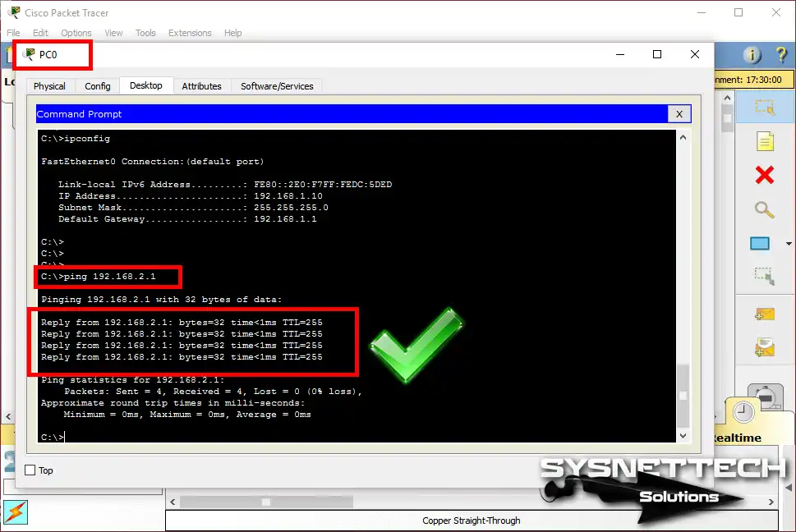This screenshot has width=796, height=532.
Task: Switch to Realtime mode clock icon
Action: (x=743, y=411)
